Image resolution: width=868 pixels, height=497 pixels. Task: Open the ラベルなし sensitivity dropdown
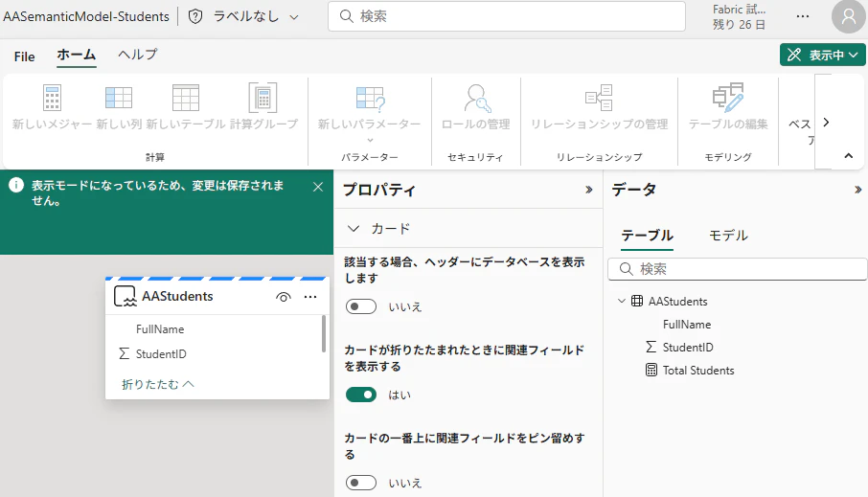coord(257,16)
